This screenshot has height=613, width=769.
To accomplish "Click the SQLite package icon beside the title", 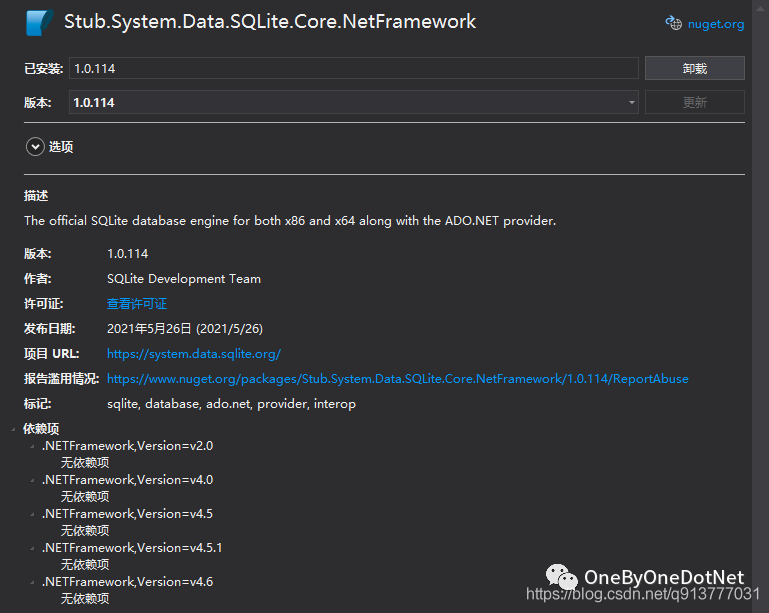I will click(x=39, y=22).
